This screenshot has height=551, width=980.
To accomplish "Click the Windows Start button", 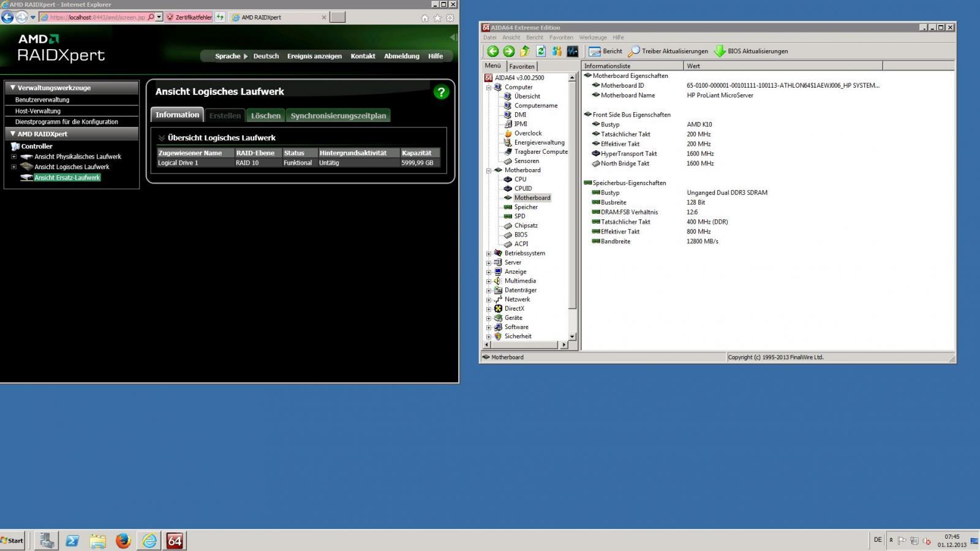I will [12, 541].
